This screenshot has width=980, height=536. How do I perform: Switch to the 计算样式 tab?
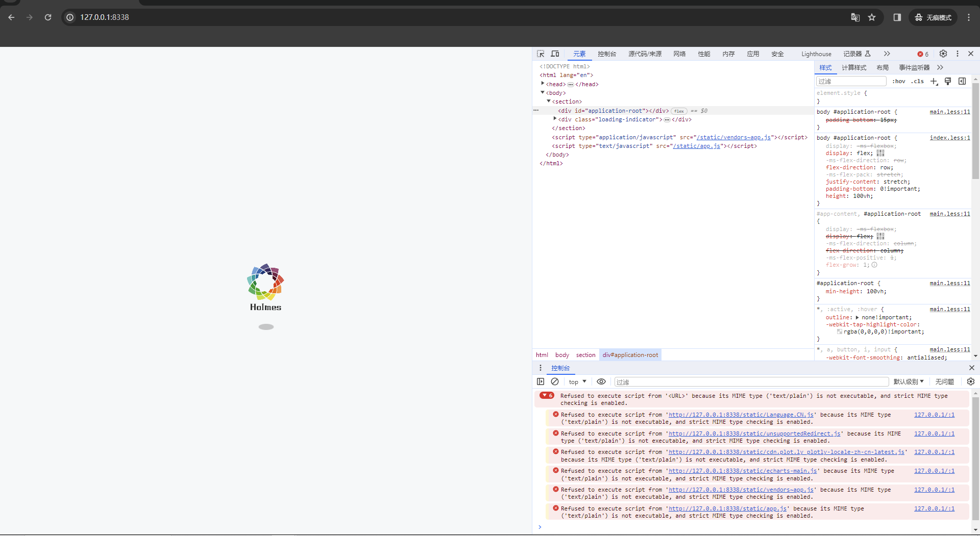pyautogui.click(x=854, y=67)
